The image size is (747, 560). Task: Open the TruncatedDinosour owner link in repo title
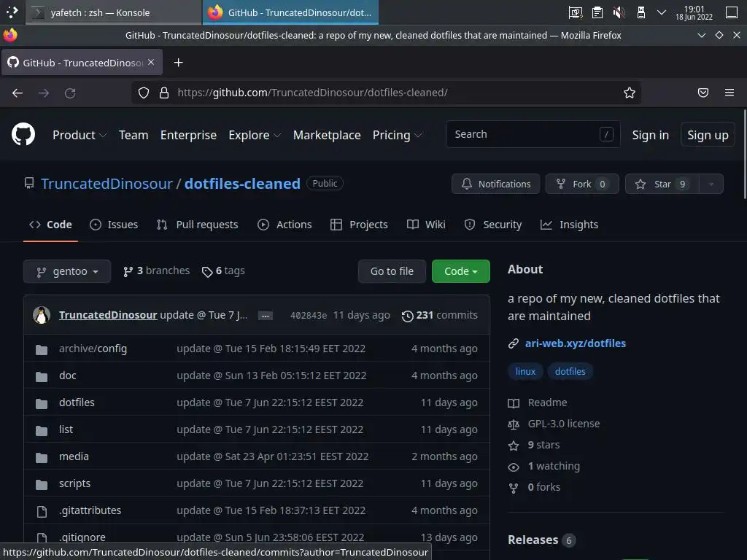coord(107,184)
